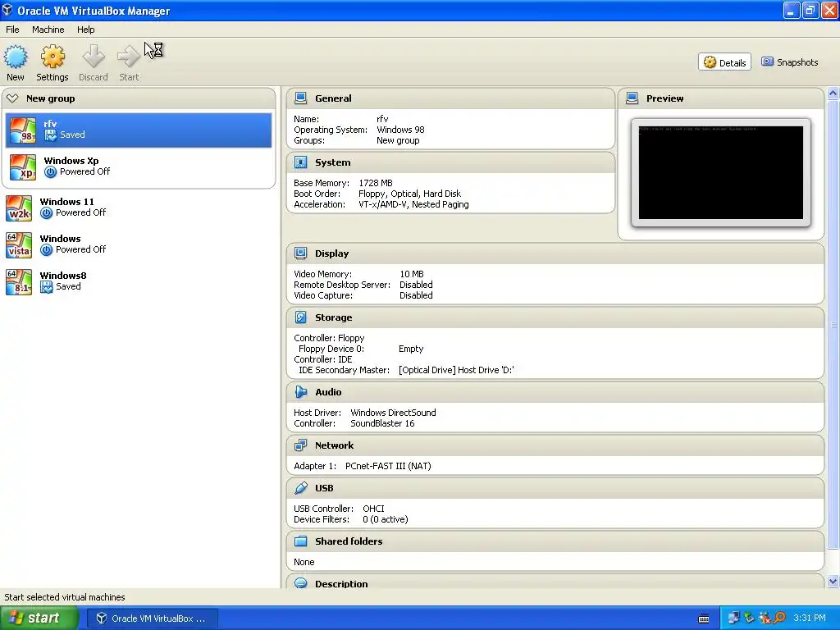Click the keyboard icon in the taskbar
Viewport: 840px width, 630px height.
(x=704, y=619)
